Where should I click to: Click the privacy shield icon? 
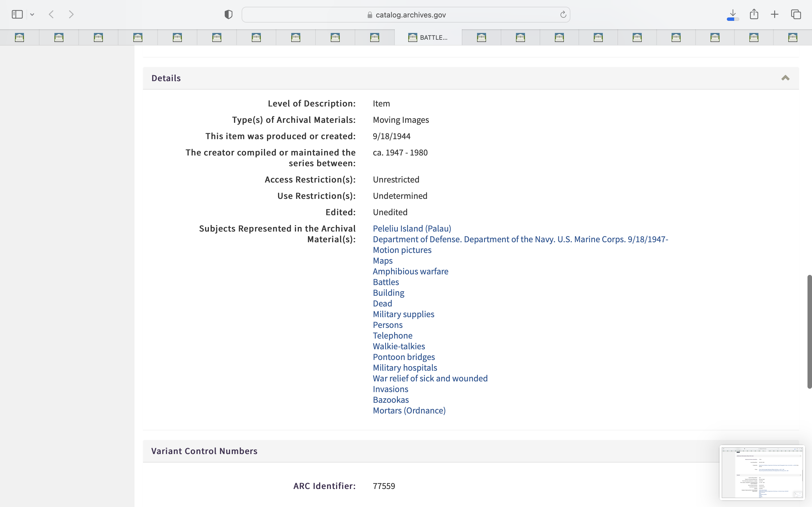point(228,14)
